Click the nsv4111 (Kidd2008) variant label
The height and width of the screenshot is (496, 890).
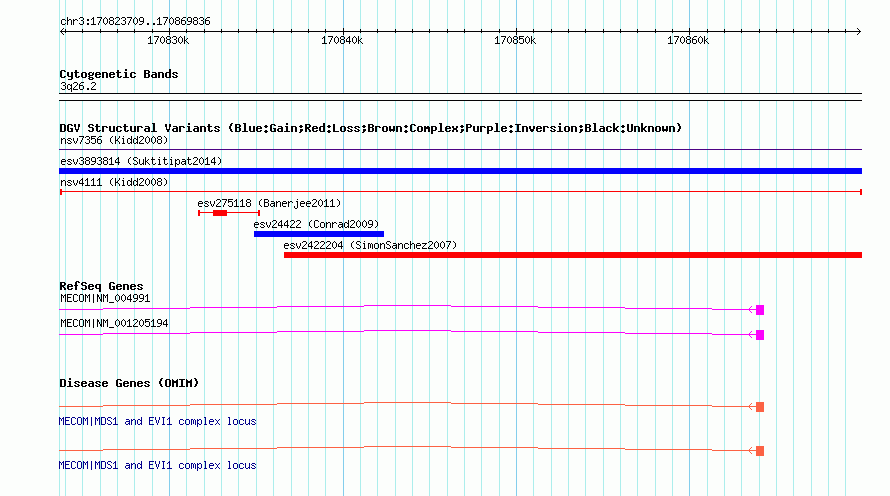114,182
